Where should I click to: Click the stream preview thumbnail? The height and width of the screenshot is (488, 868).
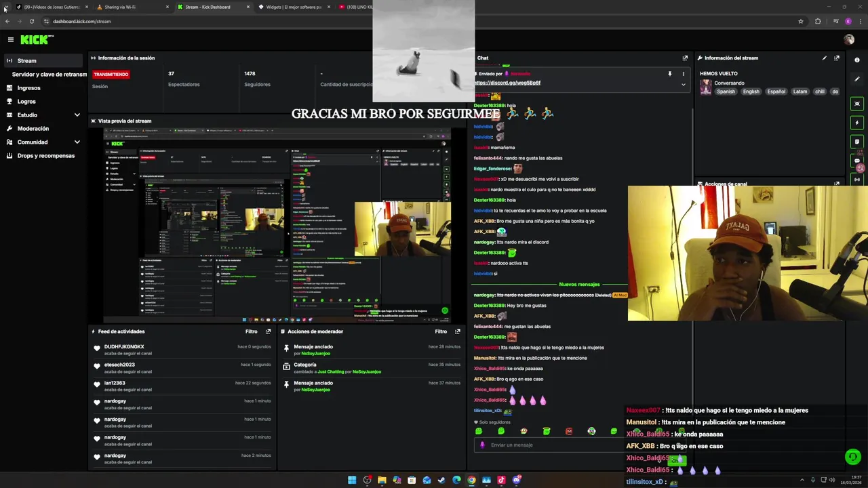277,225
